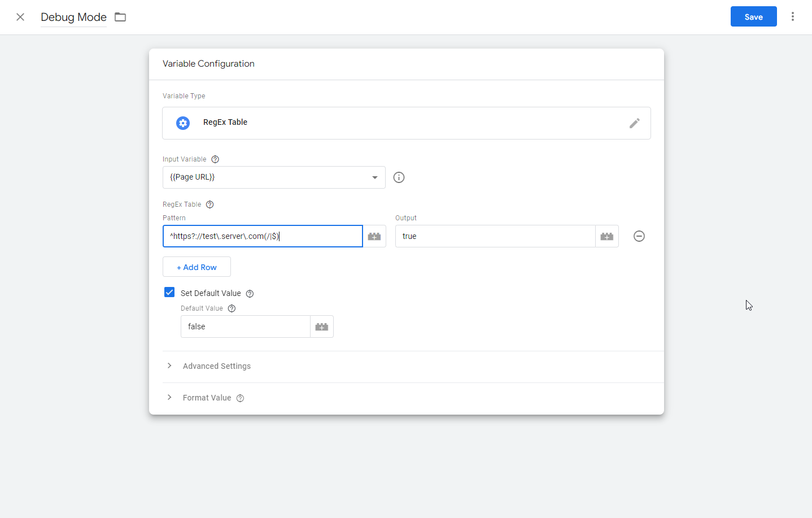The width and height of the screenshot is (812, 518).
Task: Insert variable into the Default Value field
Action: coord(322,327)
